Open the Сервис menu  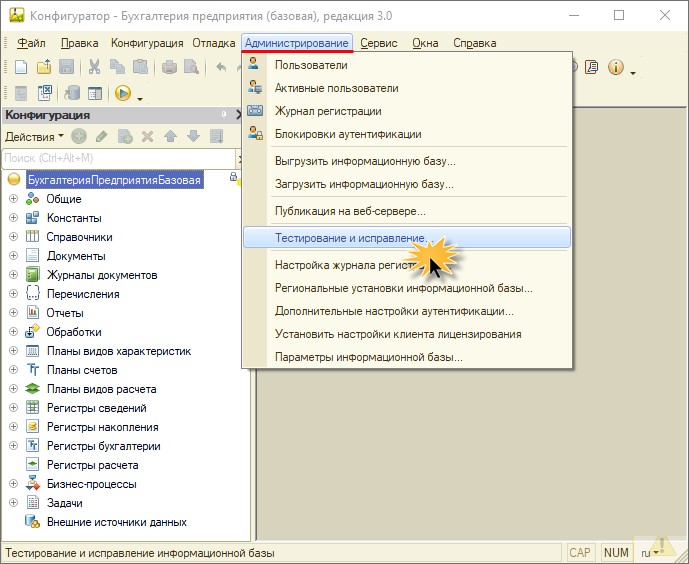[x=379, y=43]
